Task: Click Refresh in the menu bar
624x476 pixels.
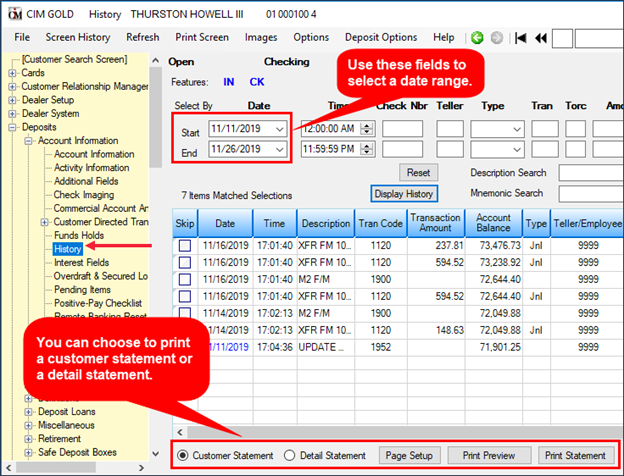Action: click(142, 37)
